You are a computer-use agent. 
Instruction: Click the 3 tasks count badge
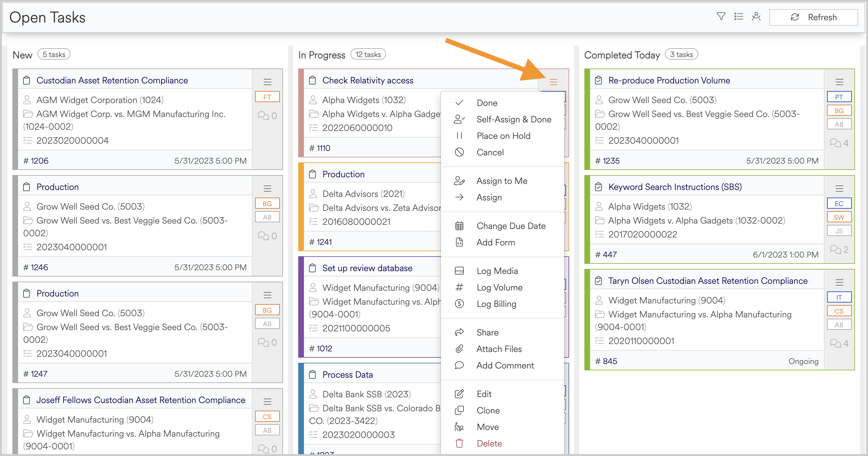pos(681,55)
